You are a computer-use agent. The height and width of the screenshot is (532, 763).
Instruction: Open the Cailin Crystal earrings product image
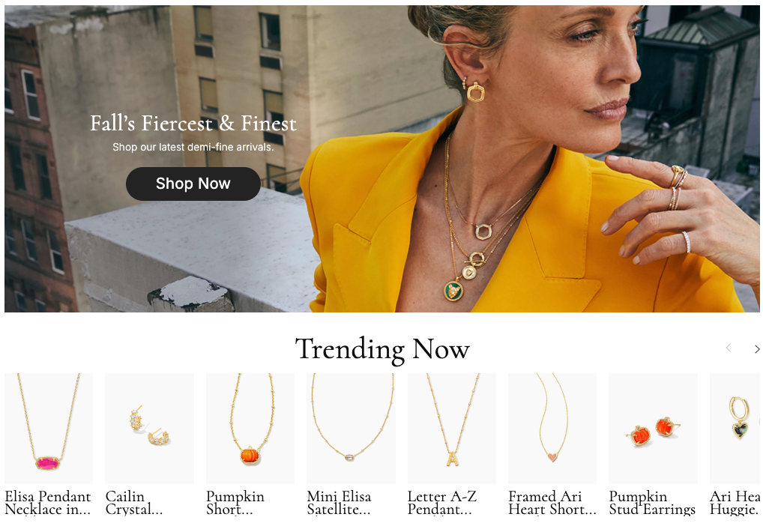pyautogui.click(x=149, y=429)
